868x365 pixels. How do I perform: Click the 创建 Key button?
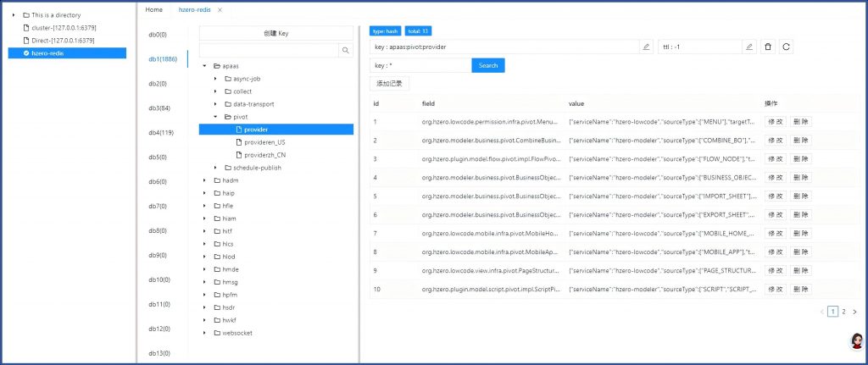click(x=276, y=33)
